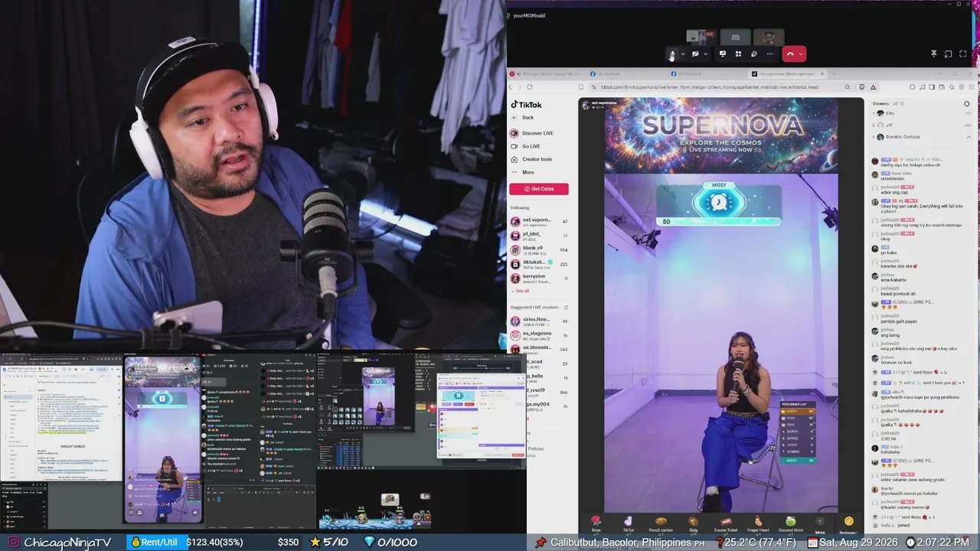Select the Discord-logo participant tile
Image resolution: width=980 pixels, height=551 pixels.
735,37
